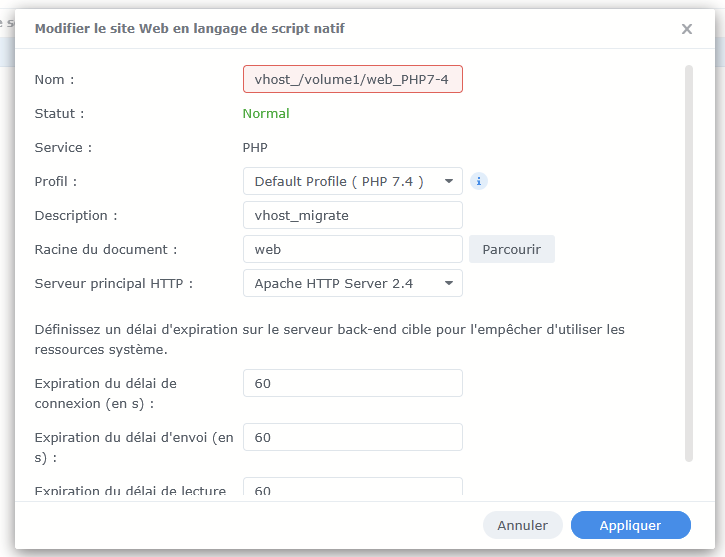The image size is (725, 557).
Task: Click the green Normal status text
Action: (x=266, y=113)
